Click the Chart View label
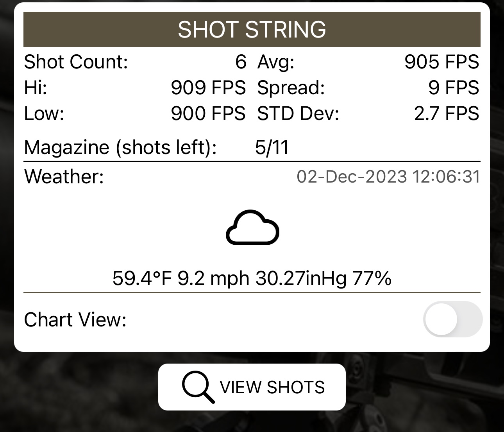This screenshot has height=432, width=504. 75,319
